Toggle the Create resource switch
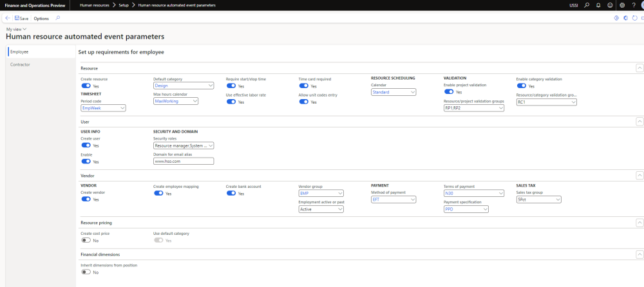Viewport: 644px width, 287px height. coord(86,86)
